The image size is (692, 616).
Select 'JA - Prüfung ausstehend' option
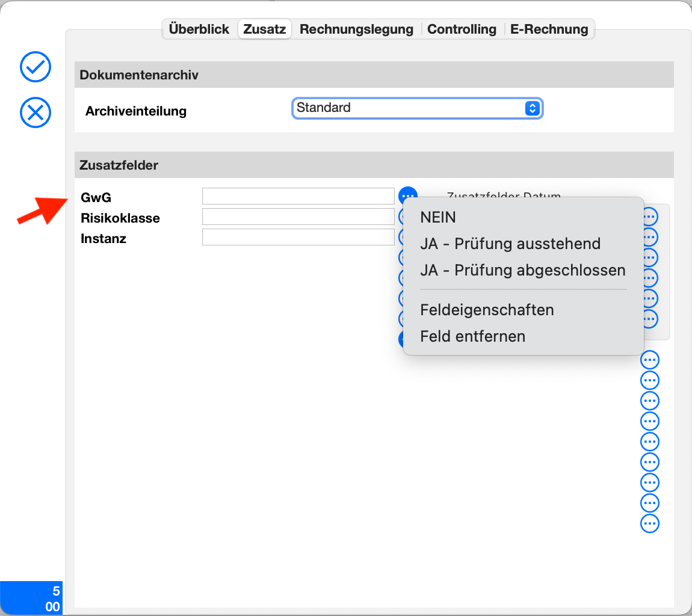click(510, 244)
